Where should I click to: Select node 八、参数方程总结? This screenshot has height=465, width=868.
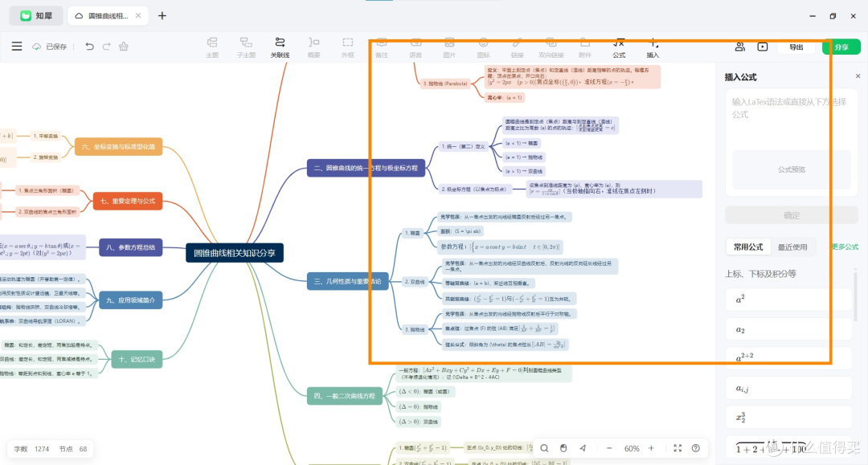pos(131,247)
